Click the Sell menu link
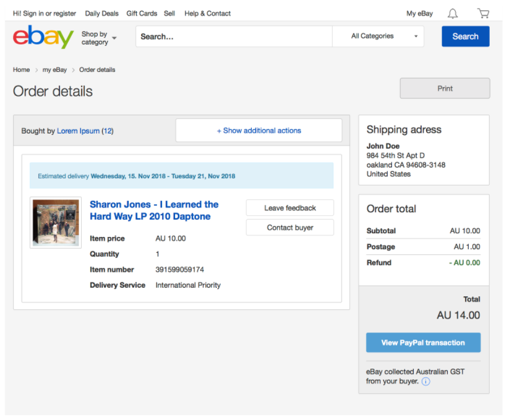The width and height of the screenshot is (512, 420). coord(169,13)
